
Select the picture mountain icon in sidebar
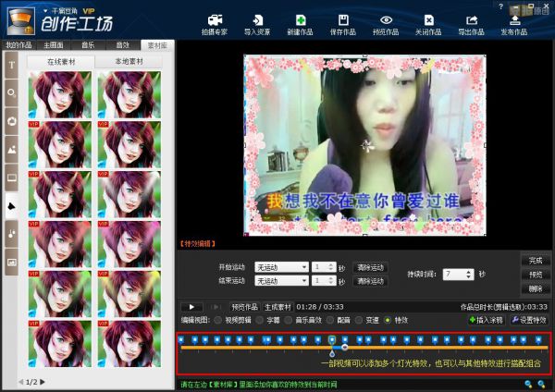12,150
